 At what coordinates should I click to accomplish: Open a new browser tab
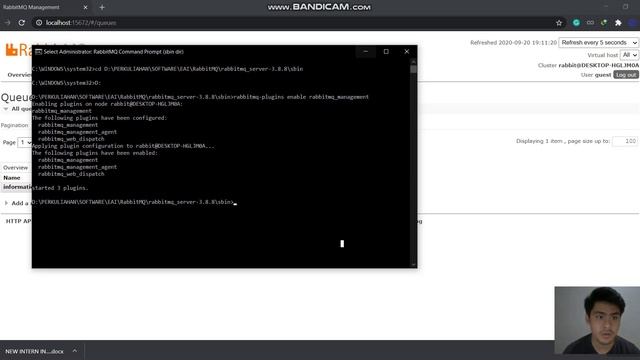click(102, 7)
